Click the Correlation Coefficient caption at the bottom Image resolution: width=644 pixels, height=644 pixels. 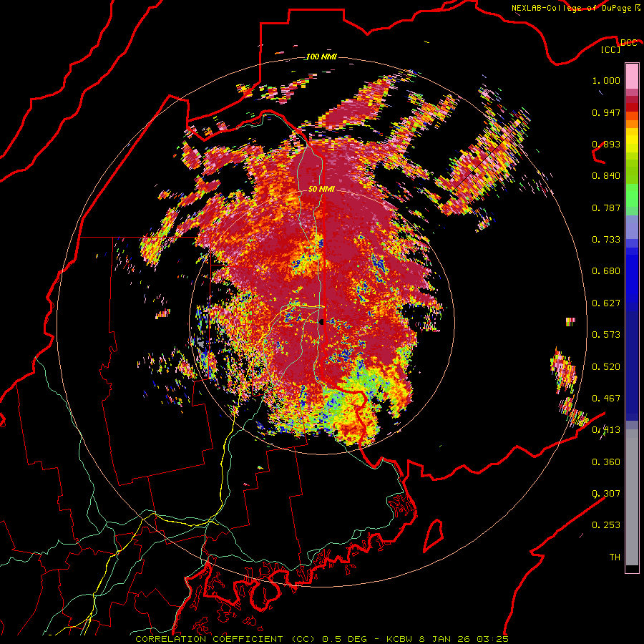click(321, 639)
